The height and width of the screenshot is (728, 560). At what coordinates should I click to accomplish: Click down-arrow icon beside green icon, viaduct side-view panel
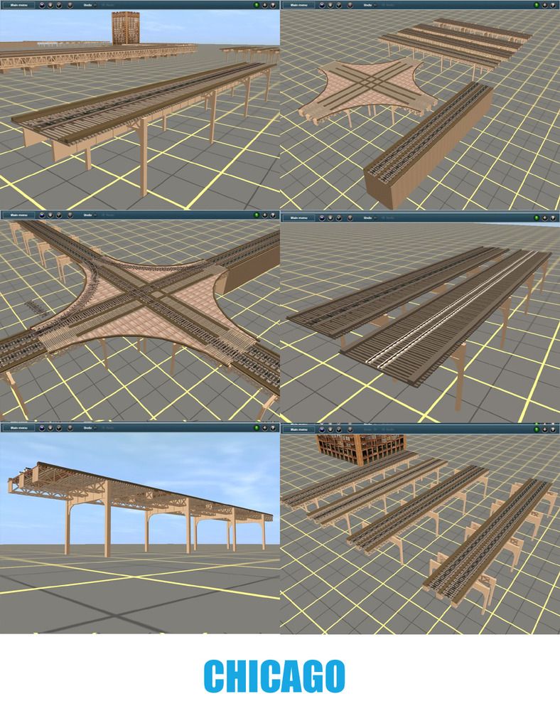point(264,427)
